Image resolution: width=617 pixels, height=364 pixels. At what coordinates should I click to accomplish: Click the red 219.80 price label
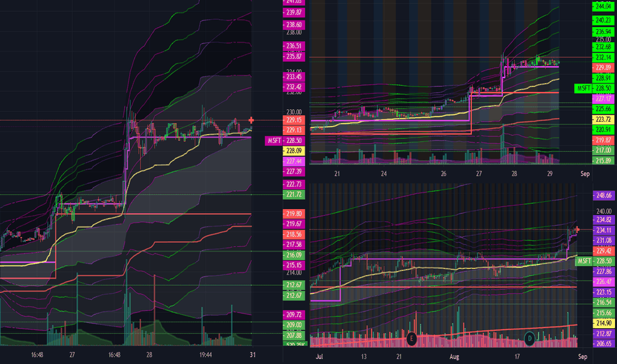293,214
